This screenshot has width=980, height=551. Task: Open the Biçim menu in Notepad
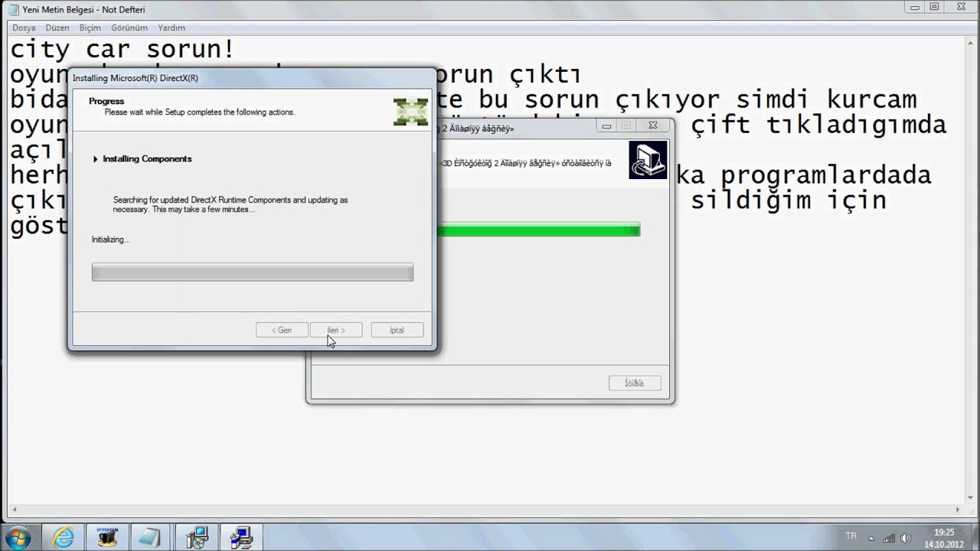pyautogui.click(x=90, y=28)
